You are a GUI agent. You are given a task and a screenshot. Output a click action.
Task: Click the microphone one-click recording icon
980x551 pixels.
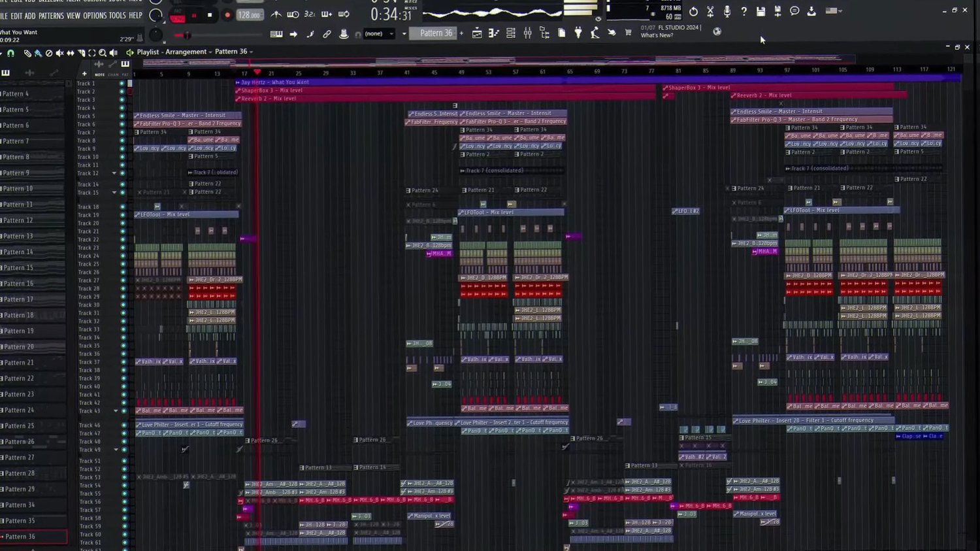point(727,11)
